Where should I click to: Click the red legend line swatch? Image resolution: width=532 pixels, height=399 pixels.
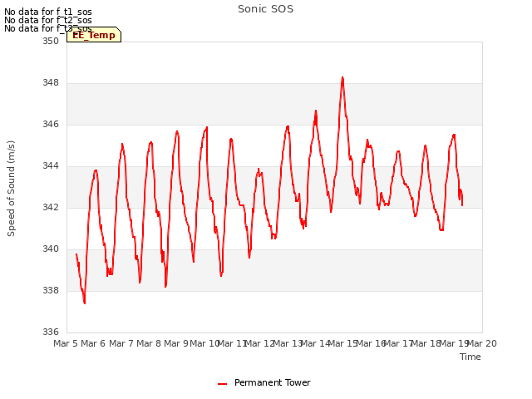pyautogui.click(x=222, y=384)
